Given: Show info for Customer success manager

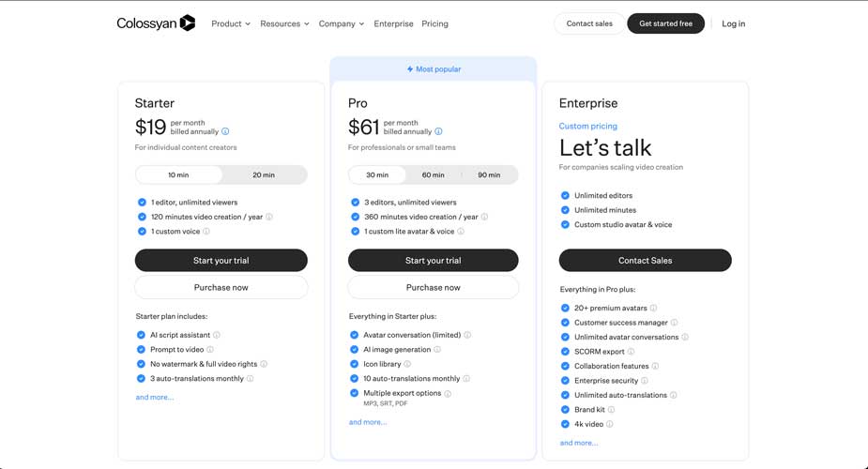Looking at the screenshot, I should (675, 323).
